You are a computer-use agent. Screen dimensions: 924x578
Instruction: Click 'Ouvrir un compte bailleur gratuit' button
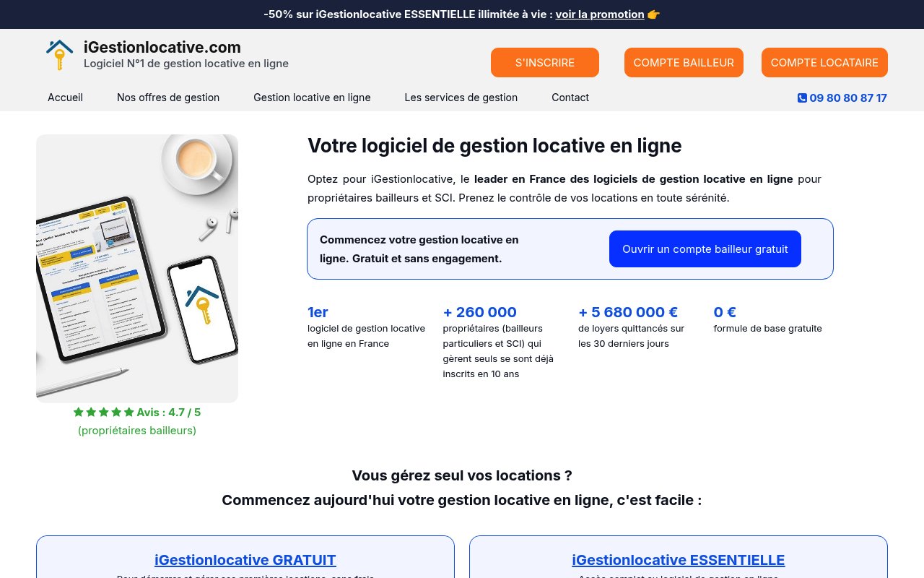[705, 249]
